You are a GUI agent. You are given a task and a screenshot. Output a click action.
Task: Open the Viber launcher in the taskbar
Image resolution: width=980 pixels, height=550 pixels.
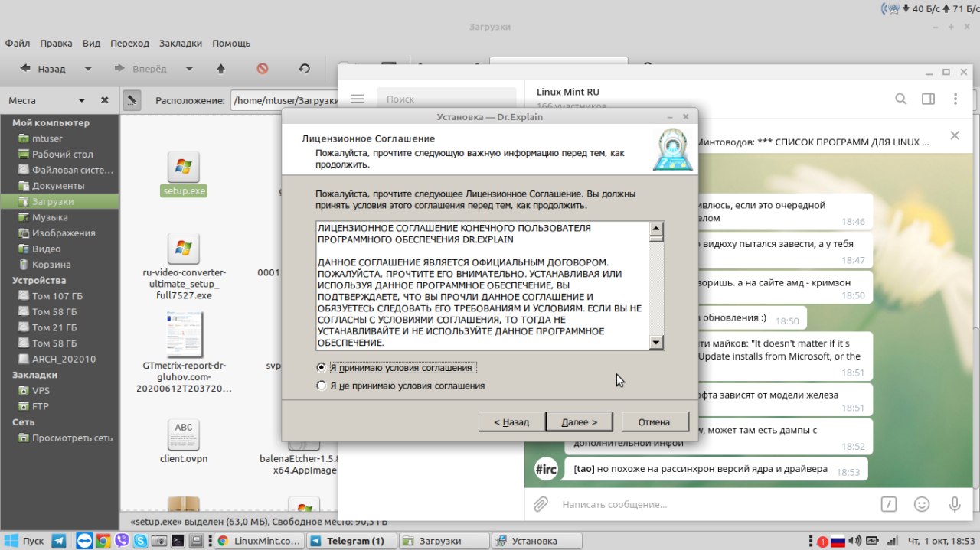[x=122, y=541]
